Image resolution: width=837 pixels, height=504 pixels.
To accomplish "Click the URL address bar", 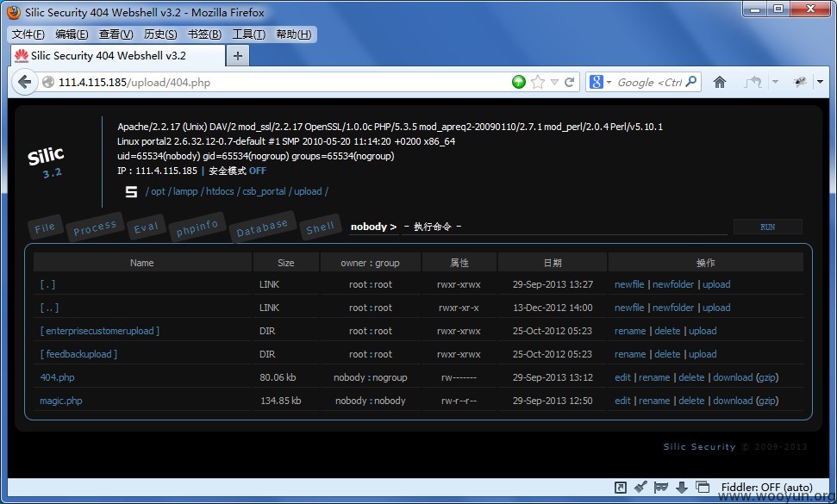I will (x=278, y=82).
